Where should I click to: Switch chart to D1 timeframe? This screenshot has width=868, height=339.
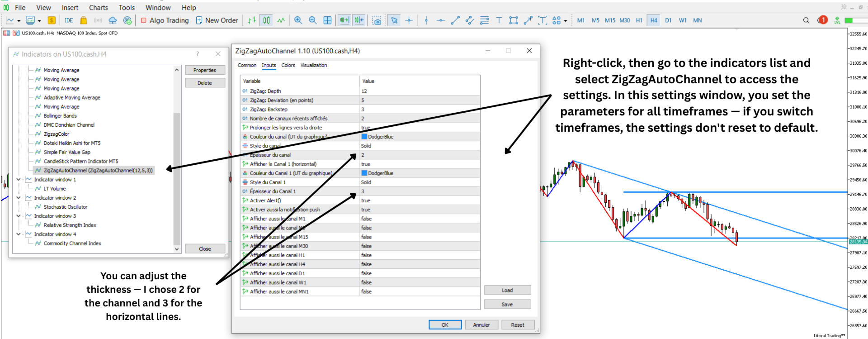668,20
